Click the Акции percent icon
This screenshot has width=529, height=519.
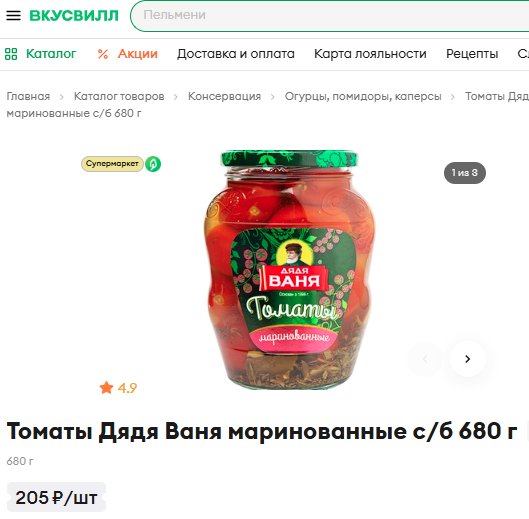coord(103,54)
